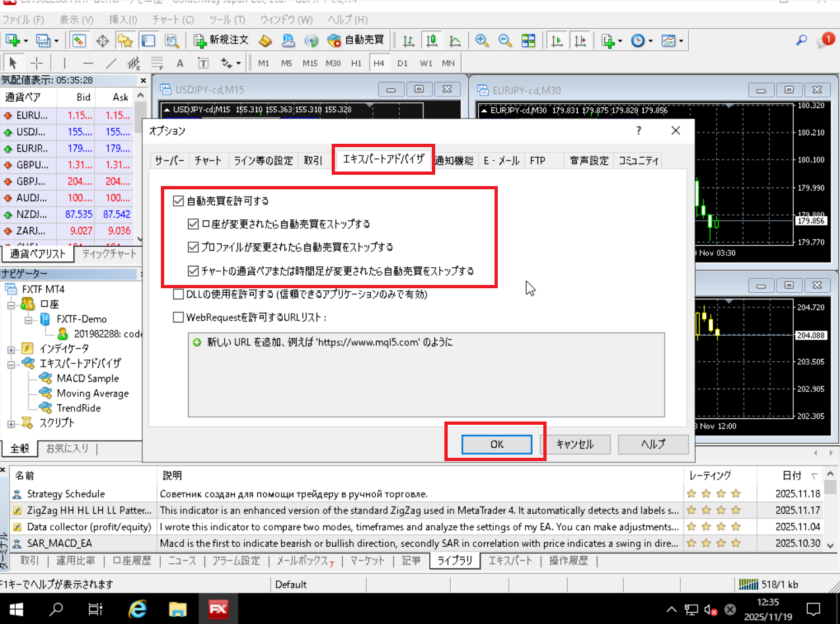This screenshot has height=624, width=840.
Task: Select the H4 timeframe button
Action: tap(378, 63)
